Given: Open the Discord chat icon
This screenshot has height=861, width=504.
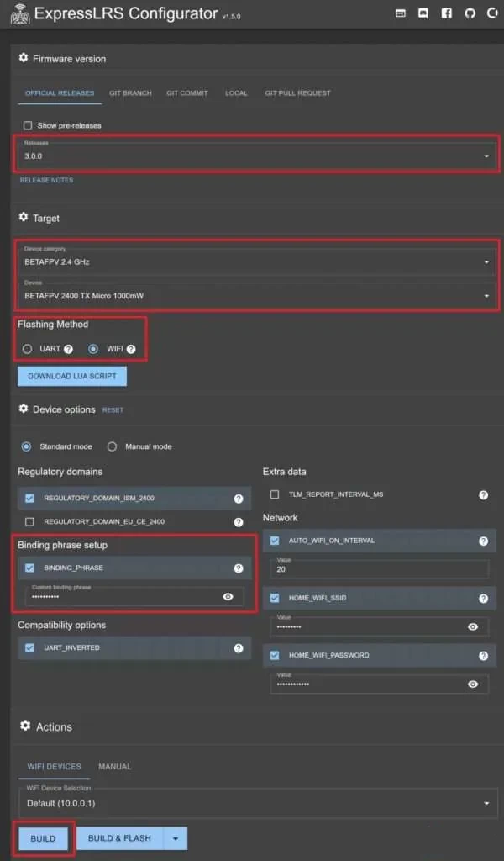Looking at the screenshot, I should pyautogui.click(x=423, y=13).
